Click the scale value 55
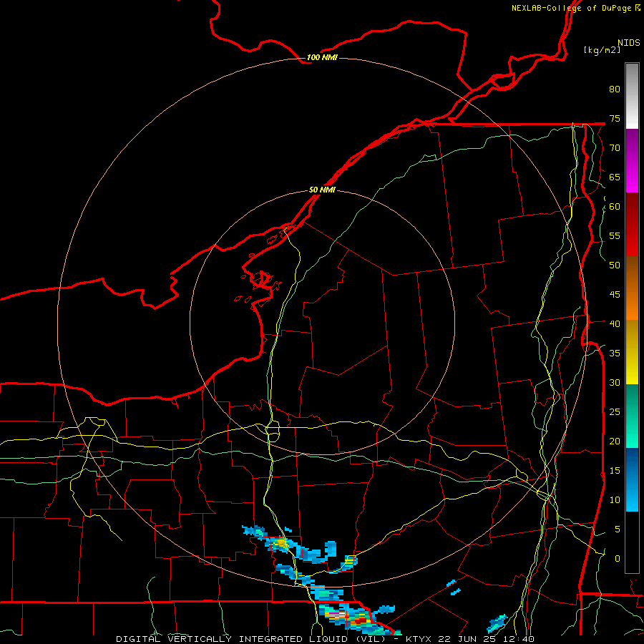644x644 pixels. click(x=615, y=236)
